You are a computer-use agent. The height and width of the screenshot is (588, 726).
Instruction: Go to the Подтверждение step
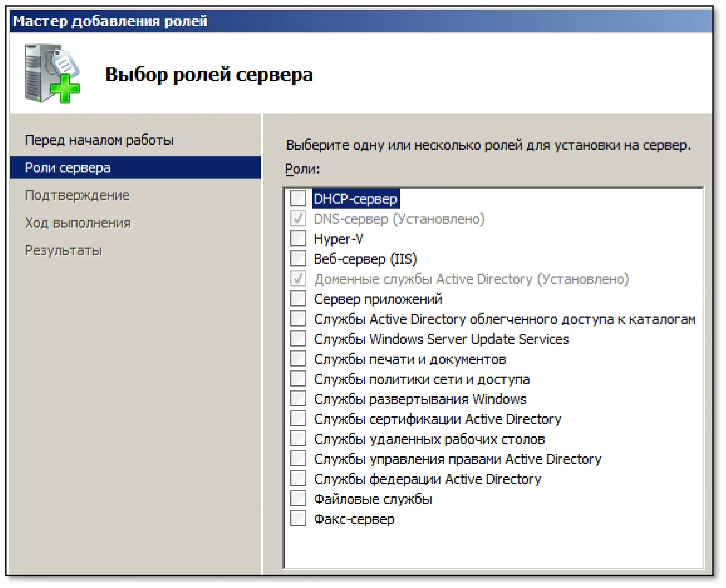(77, 195)
